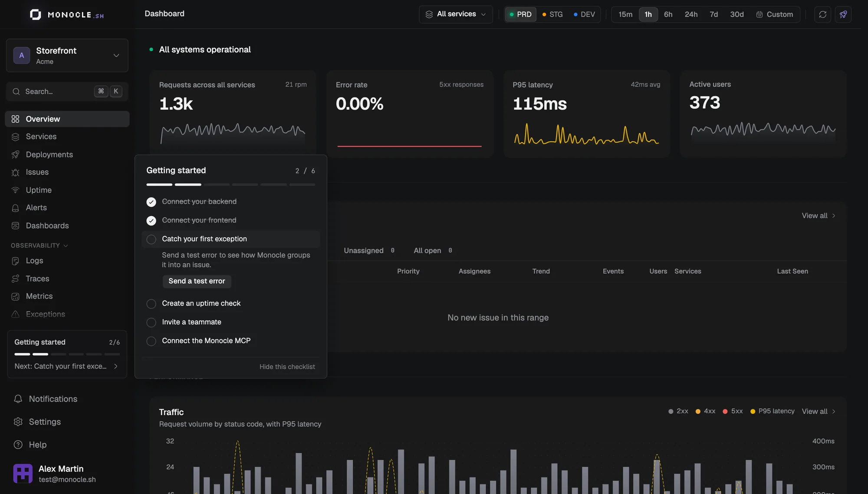Click Hide this checklist link

287,367
